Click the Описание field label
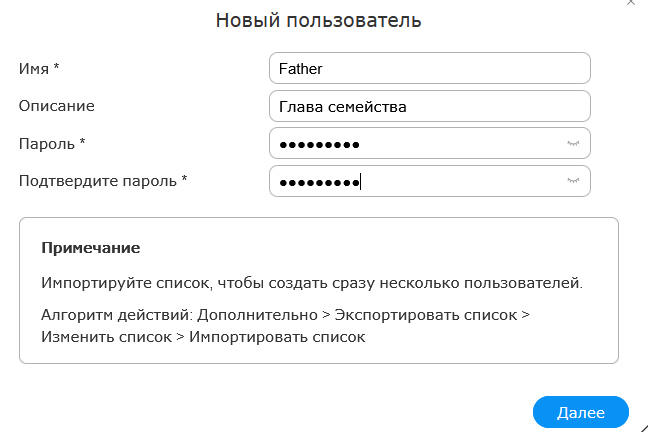 pyautogui.click(x=57, y=106)
